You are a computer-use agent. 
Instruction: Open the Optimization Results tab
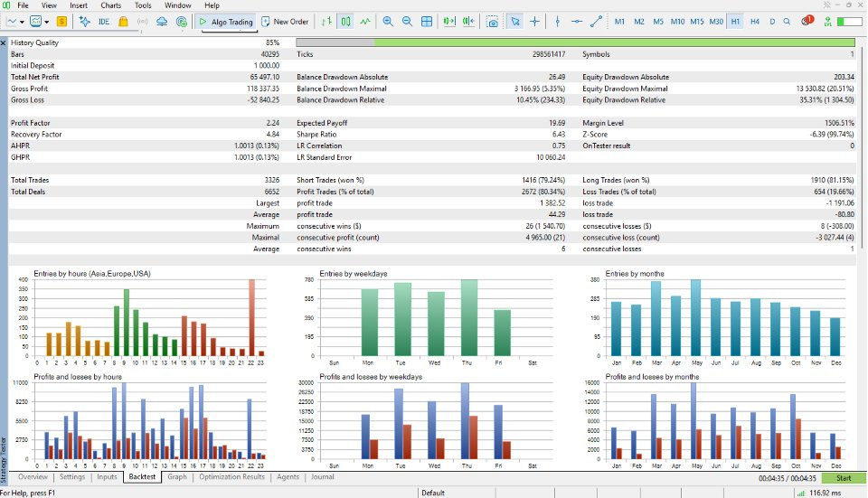click(232, 477)
